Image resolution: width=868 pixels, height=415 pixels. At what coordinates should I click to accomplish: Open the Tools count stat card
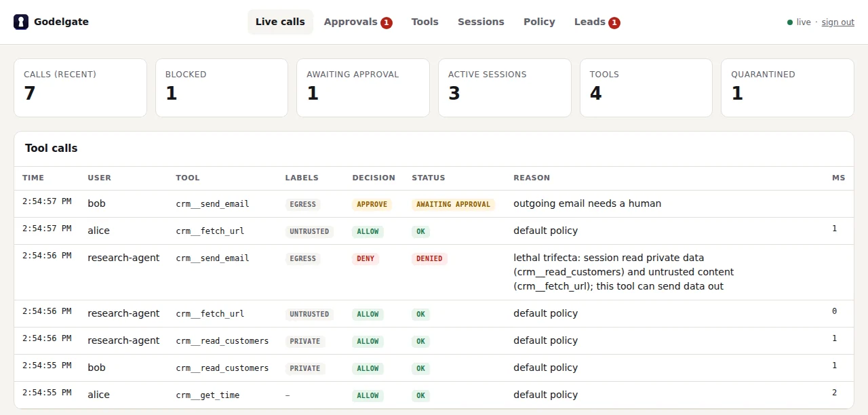(x=646, y=87)
